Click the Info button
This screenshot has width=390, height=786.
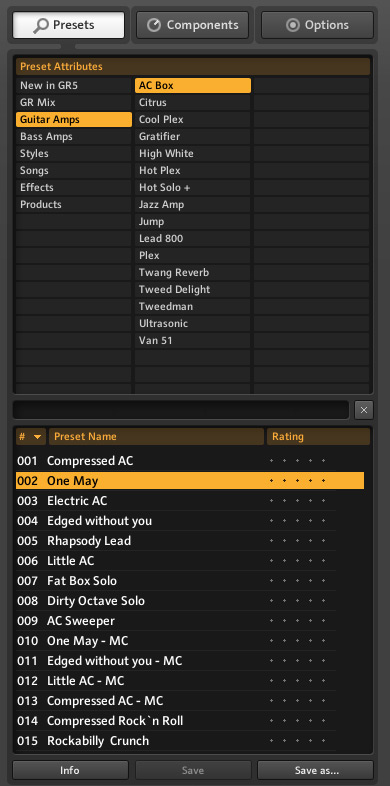[x=70, y=770]
